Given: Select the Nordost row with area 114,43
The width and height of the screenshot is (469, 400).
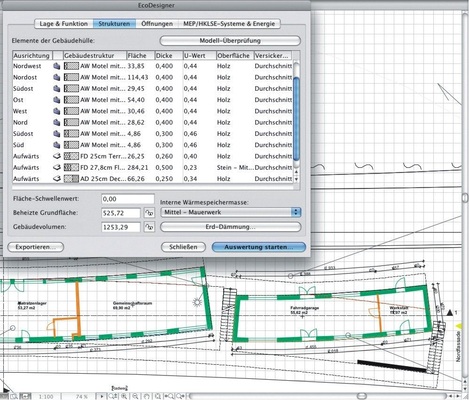Looking at the screenshot, I should pos(153,77).
